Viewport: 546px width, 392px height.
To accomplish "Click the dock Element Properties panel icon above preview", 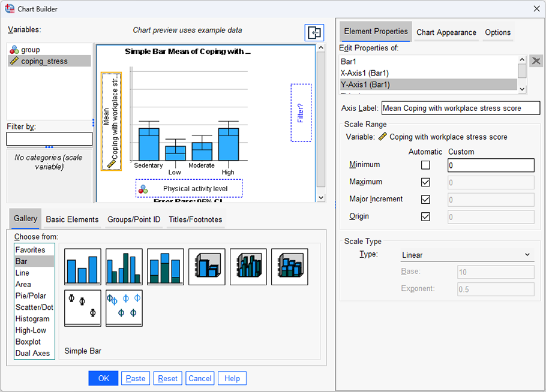I will (x=314, y=33).
